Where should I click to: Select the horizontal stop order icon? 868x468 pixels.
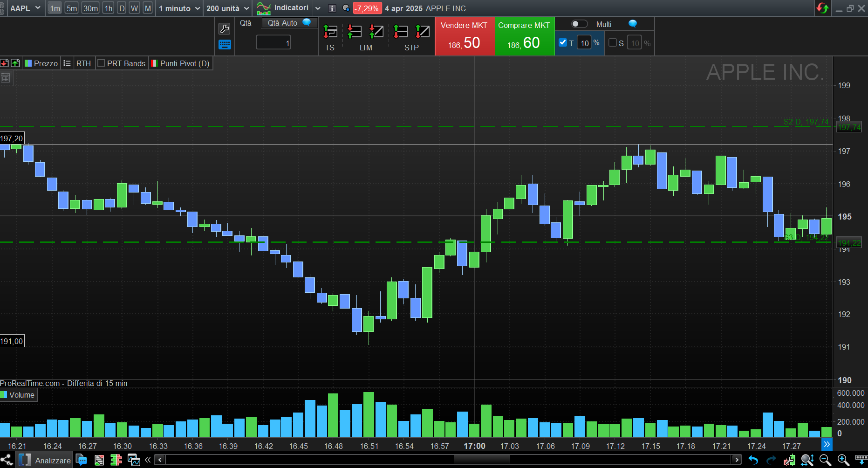point(400,32)
